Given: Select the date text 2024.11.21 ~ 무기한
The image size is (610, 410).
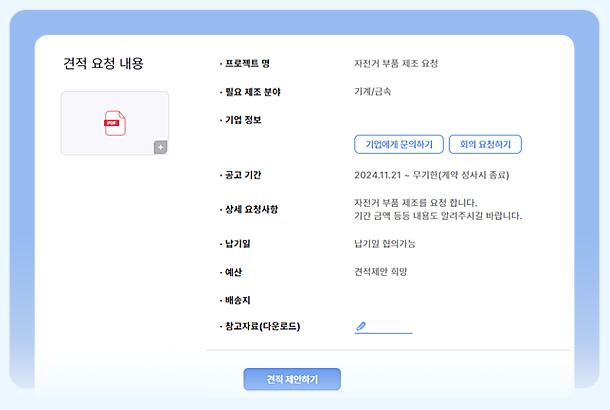Looking at the screenshot, I should pos(395,175).
